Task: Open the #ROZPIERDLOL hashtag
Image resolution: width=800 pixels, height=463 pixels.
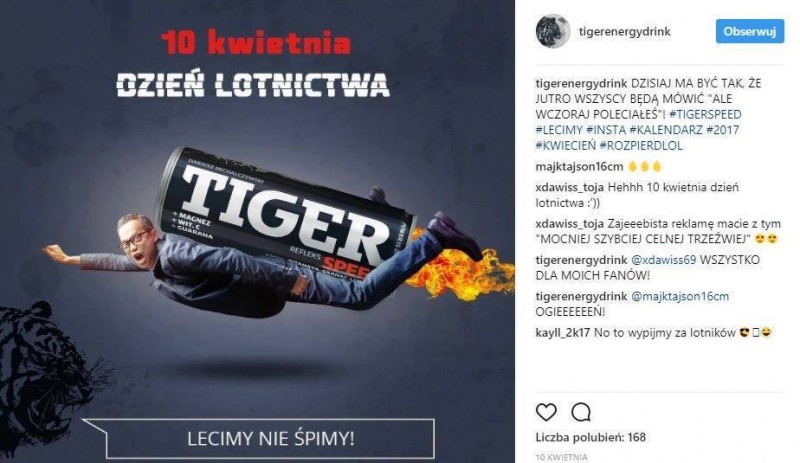Action: 641,145
